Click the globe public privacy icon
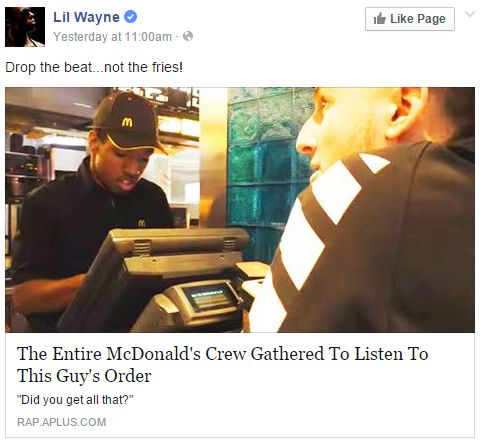The height and width of the screenshot is (443, 487). tap(188, 36)
